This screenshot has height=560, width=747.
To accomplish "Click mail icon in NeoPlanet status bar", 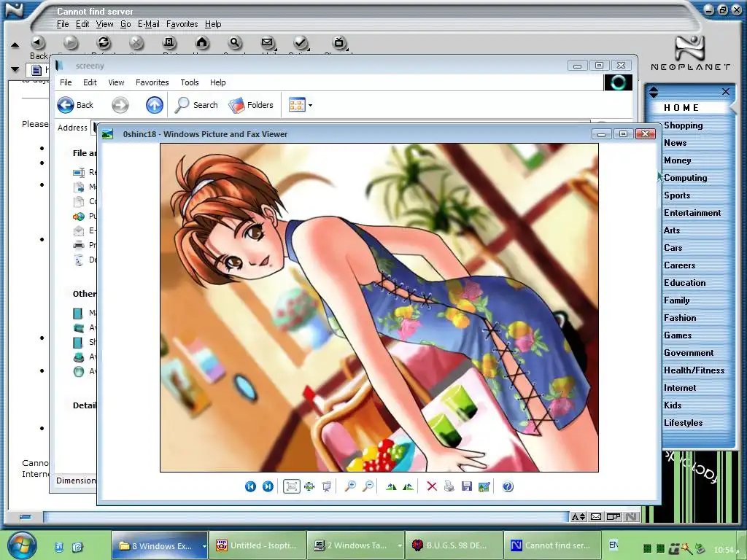I will (596, 517).
